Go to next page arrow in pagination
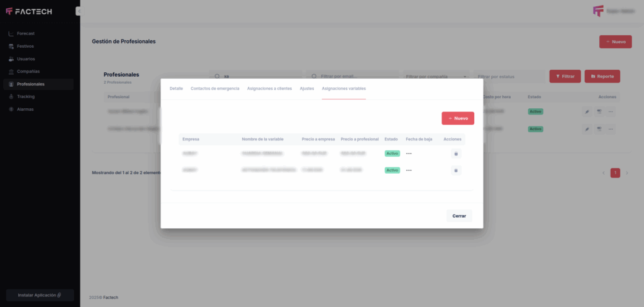 pos(627,173)
